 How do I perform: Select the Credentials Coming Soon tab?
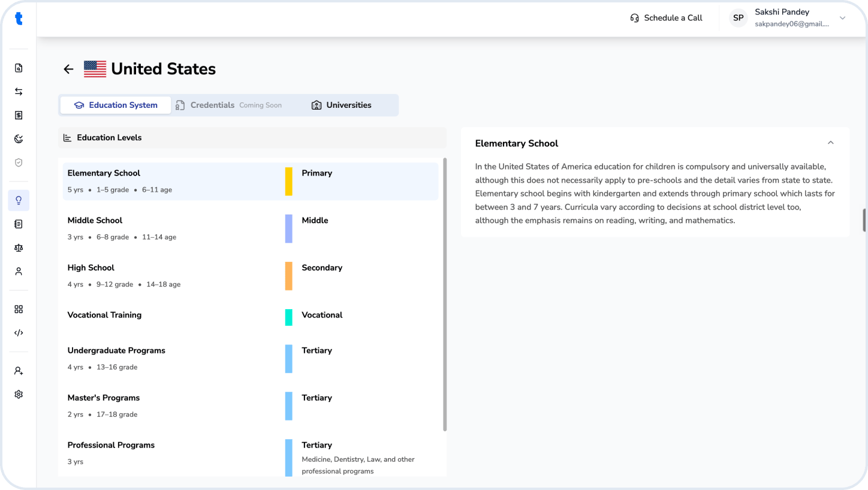click(x=228, y=105)
